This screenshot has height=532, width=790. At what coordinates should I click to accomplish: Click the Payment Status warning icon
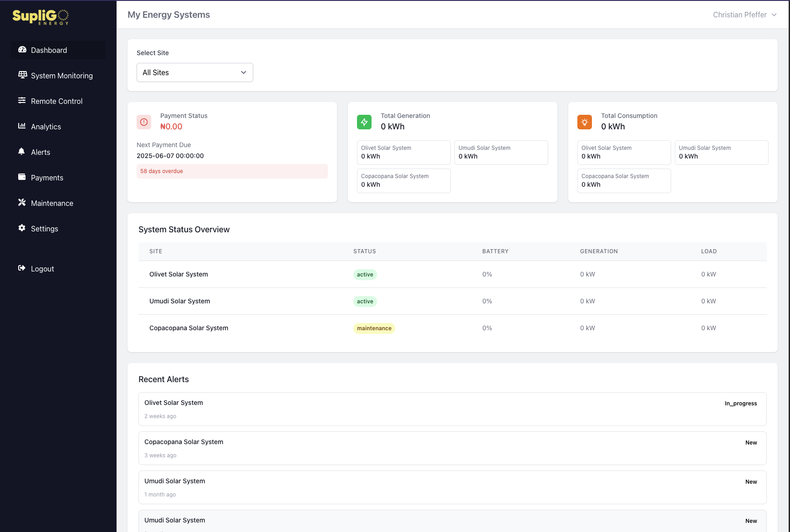pos(144,122)
